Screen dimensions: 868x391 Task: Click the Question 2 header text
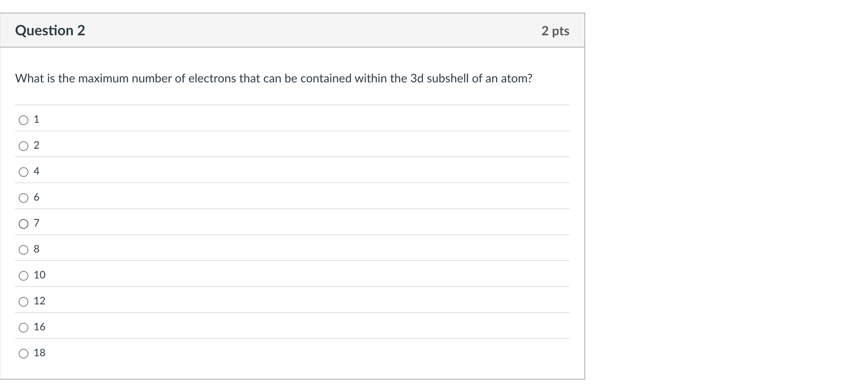(51, 31)
